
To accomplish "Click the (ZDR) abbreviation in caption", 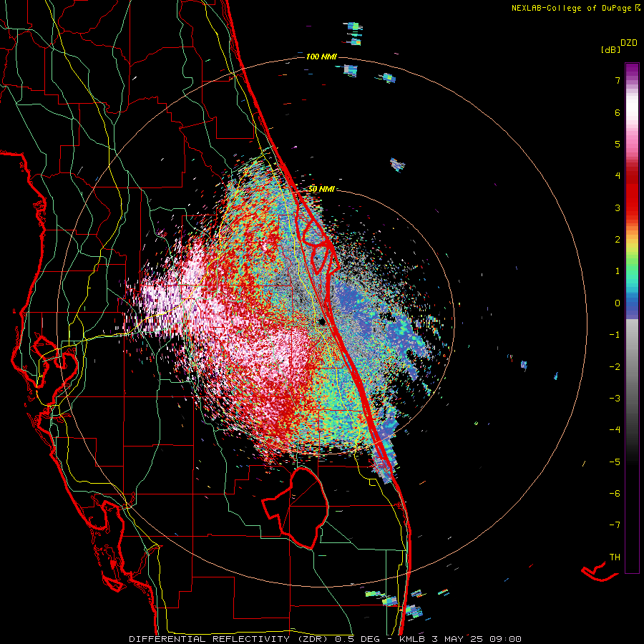I will tap(311, 639).
